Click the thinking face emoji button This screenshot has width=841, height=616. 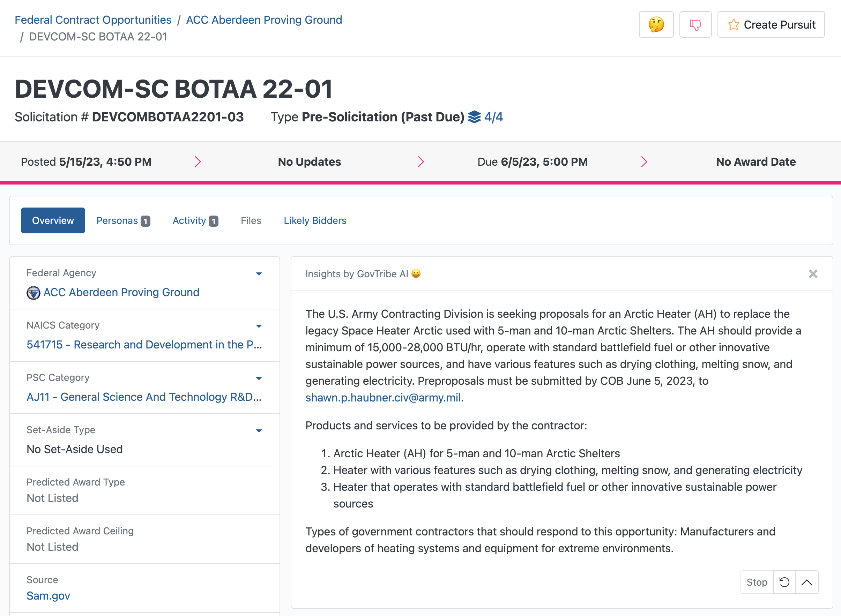tap(656, 25)
